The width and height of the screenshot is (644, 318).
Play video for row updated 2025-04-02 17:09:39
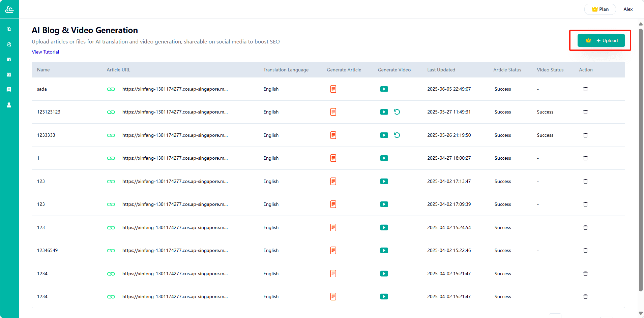pyautogui.click(x=384, y=204)
